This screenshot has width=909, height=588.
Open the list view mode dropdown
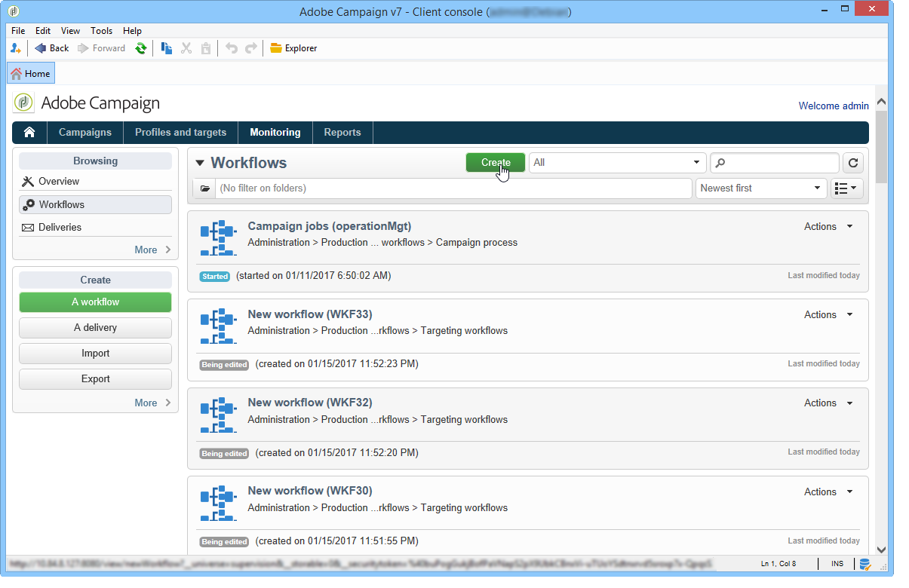(x=847, y=188)
